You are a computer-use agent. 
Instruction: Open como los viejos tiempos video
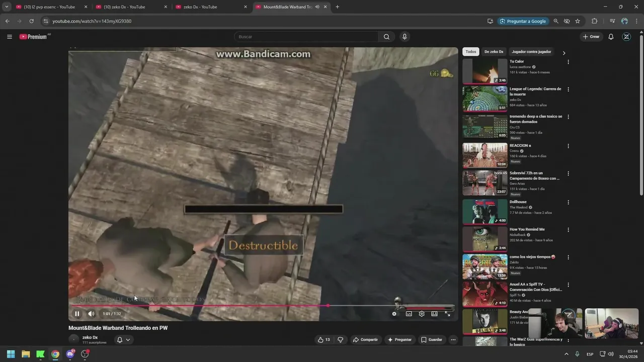485,266
